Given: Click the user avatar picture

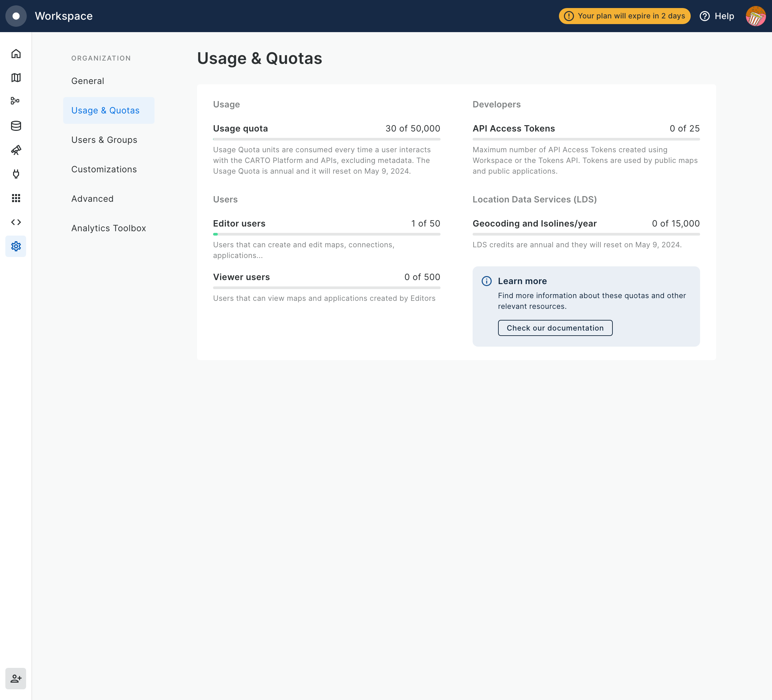Looking at the screenshot, I should click(755, 16).
